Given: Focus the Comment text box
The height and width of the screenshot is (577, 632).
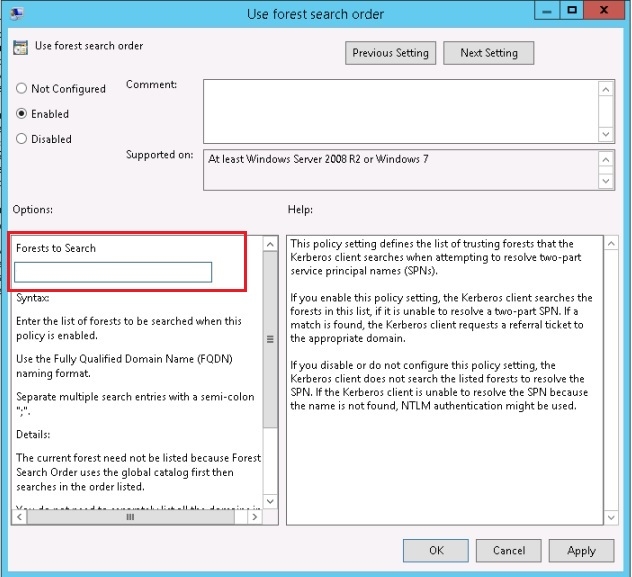Looking at the screenshot, I should [400, 110].
